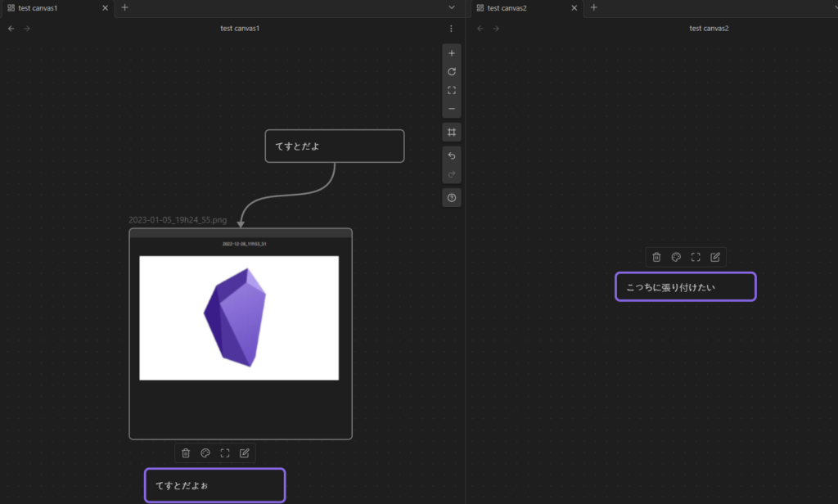Zoom to selection for the こっちに張り付けたい card
This screenshot has height=504, width=838.
[696, 257]
